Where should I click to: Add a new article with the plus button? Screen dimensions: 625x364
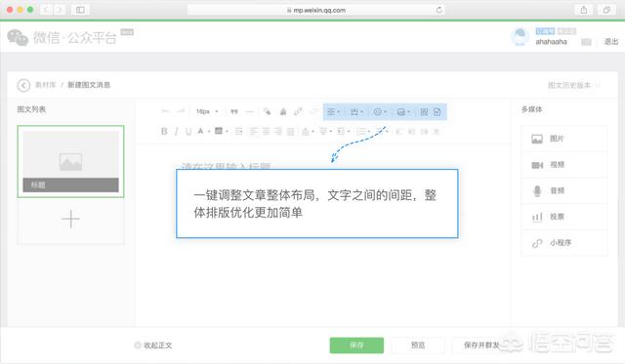(70, 219)
